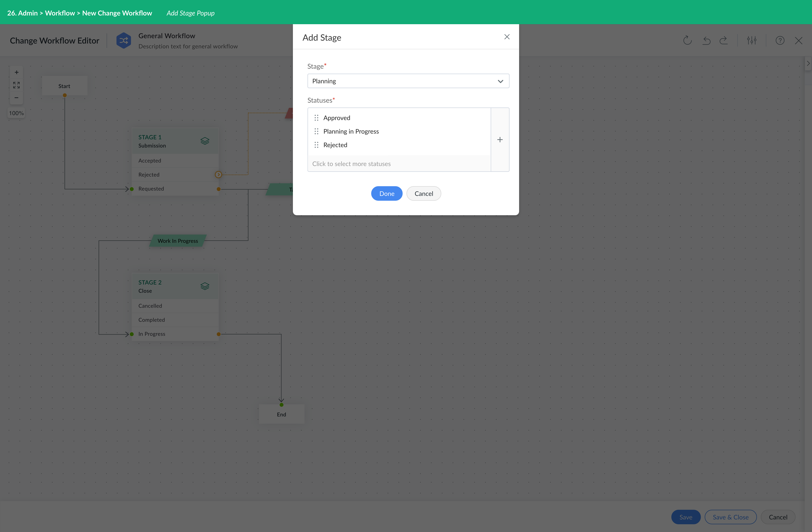
Task: Click the bottom-right Cancel button
Action: tap(778, 517)
